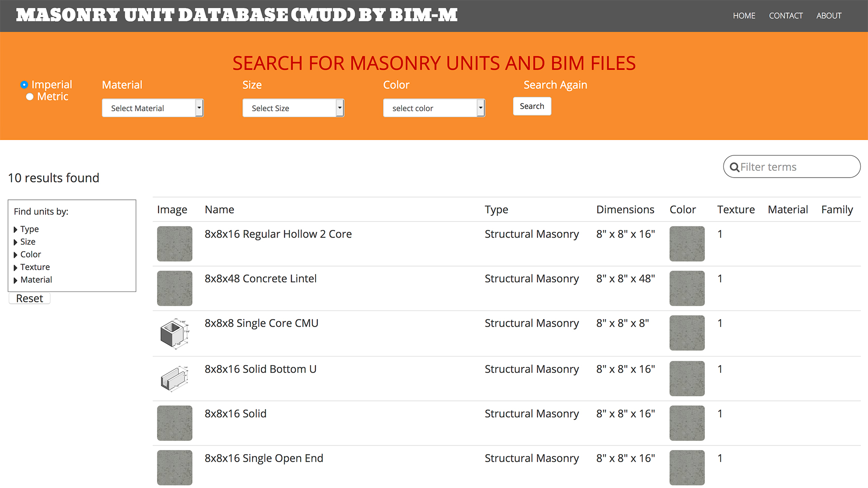Expand the Size filter in the sidebar
This screenshot has width=868, height=488.
tap(28, 242)
